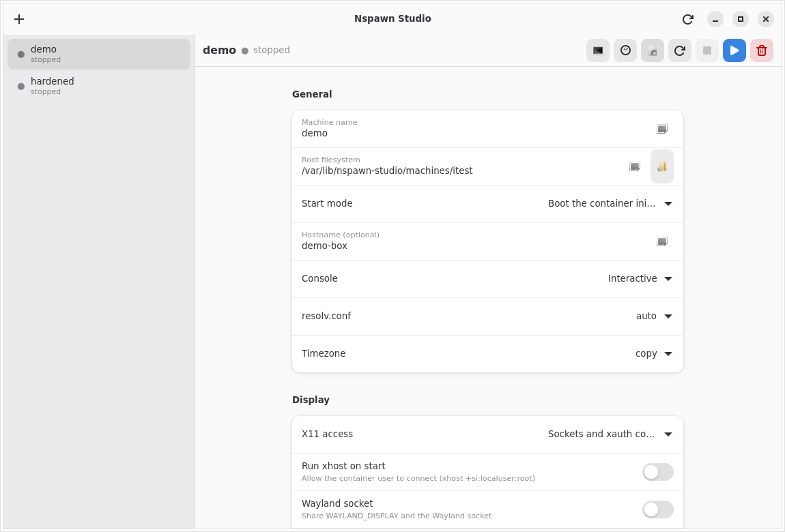The height and width of the screenshot is (532, 785).
Task: Enable Run xhost on start
Action: 658,472
